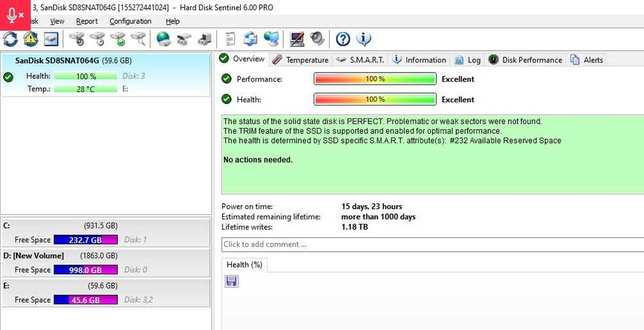Switch to the Alerts tab

(x=587, y=60)
